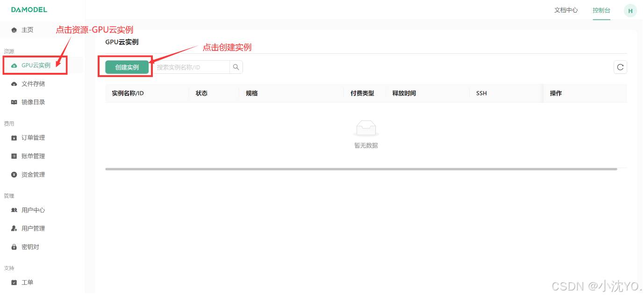Click the cloud upload icon beside 文件存储

14,84
